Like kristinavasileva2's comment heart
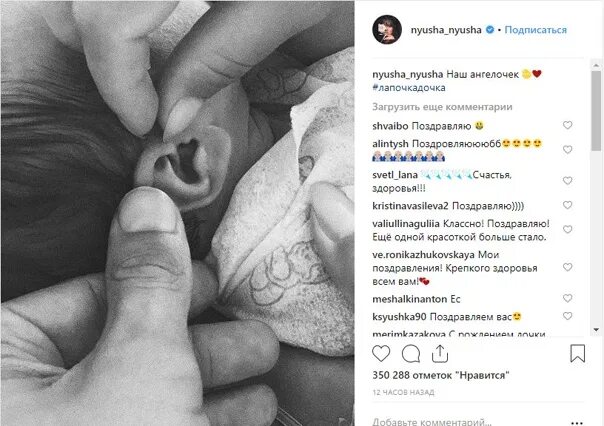The width and height of the screenshot is (604, 426). (x=567, y=205)
